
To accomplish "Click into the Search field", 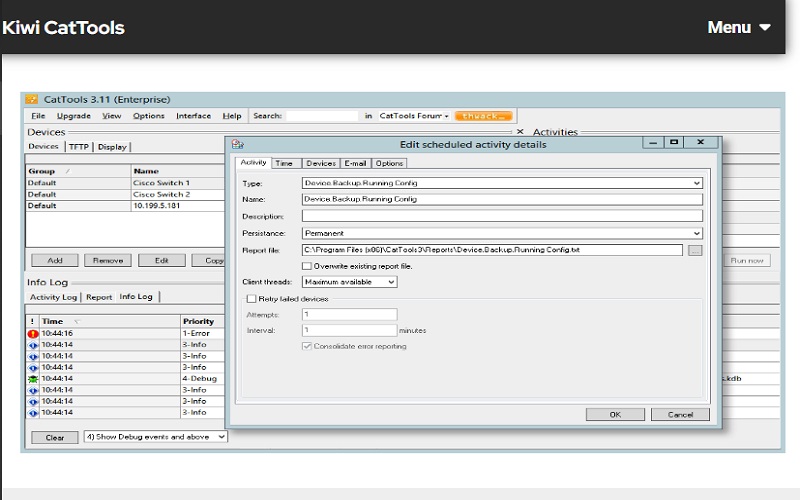I will pos(322,116).
